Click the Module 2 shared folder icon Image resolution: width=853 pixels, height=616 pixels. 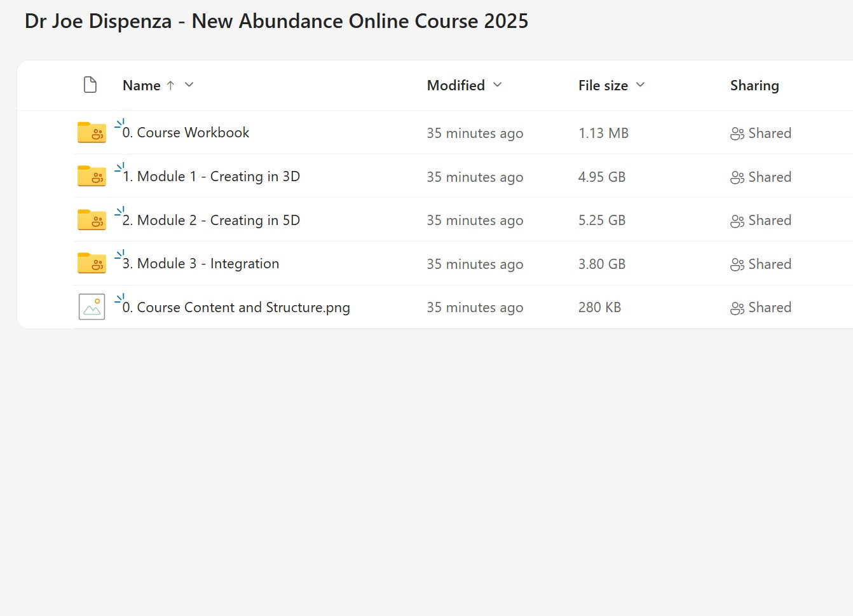pos(92,220)
